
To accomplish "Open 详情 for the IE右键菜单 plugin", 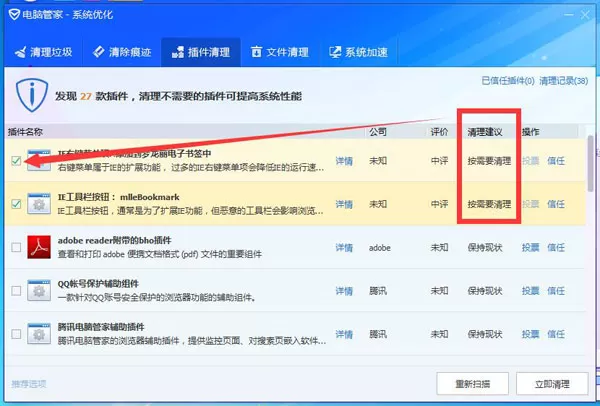I will (344, 161).
